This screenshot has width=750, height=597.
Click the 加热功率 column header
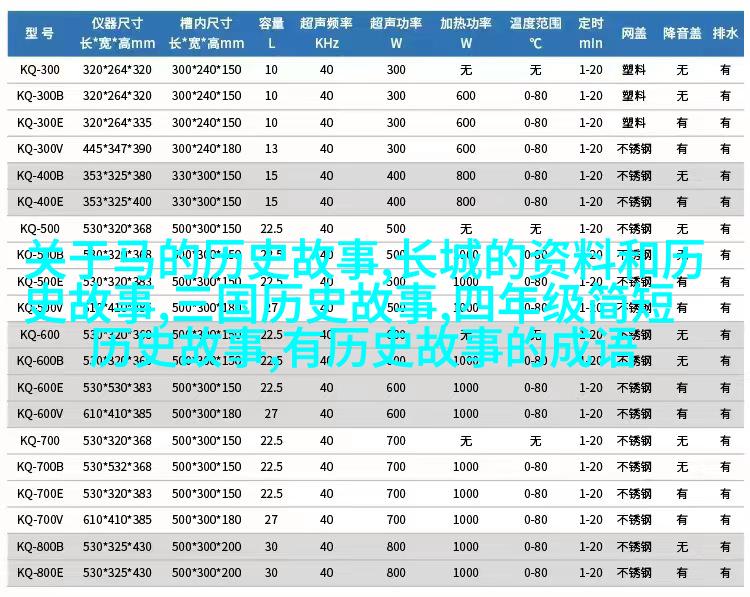pos(465,32)
